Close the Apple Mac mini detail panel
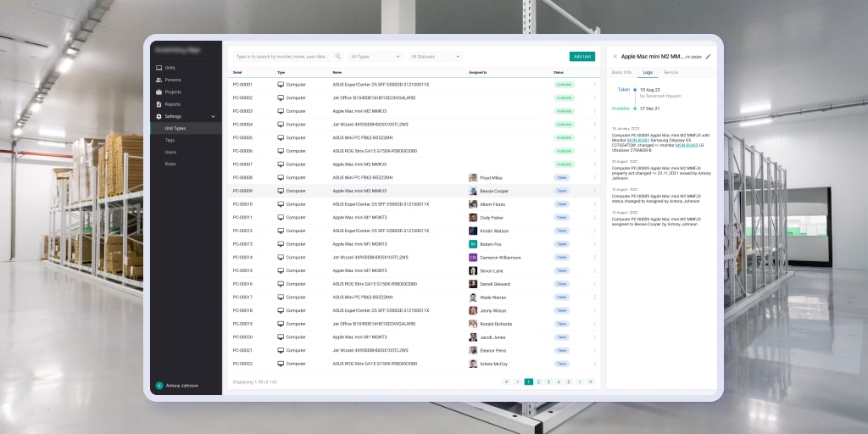Image resolution: width=868 pixels, height=434 pixels. click(x=615, y=57)
